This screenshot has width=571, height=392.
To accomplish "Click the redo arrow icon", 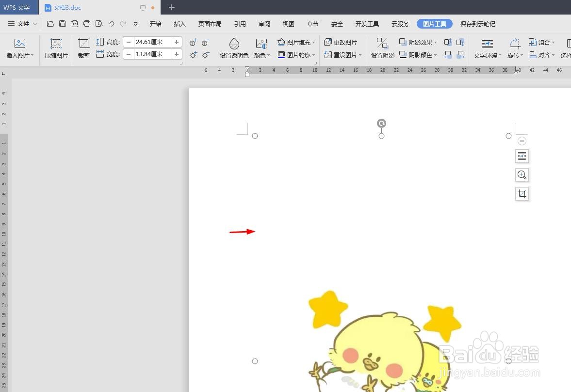I will tap(123, 24).
